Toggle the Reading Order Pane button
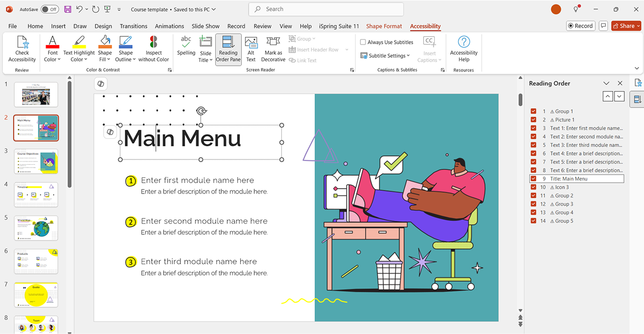Image resolution: width=644 pixels, height=334 pixels. [228, 49]
